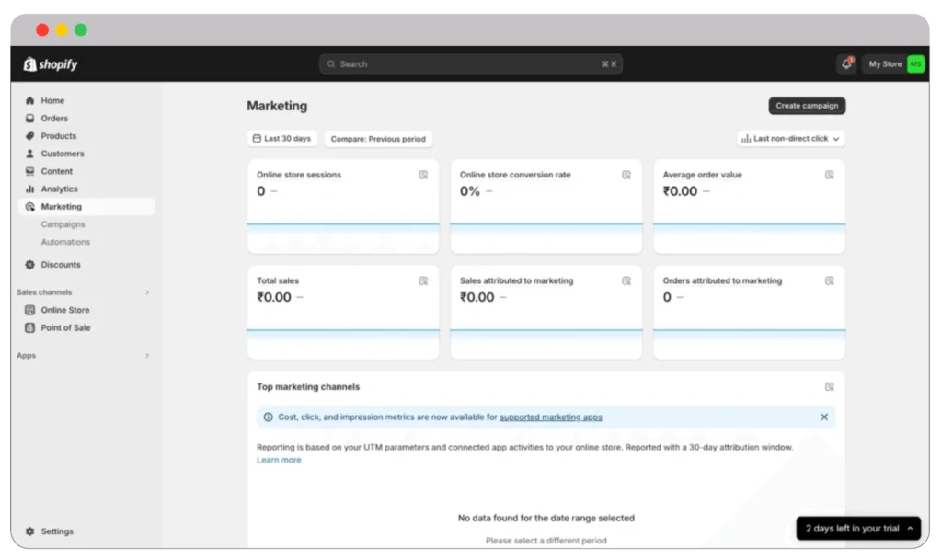The height and width of the screenshot is (560, 942).
Task: Select the Discounts icon
Action: pos(29,264)
